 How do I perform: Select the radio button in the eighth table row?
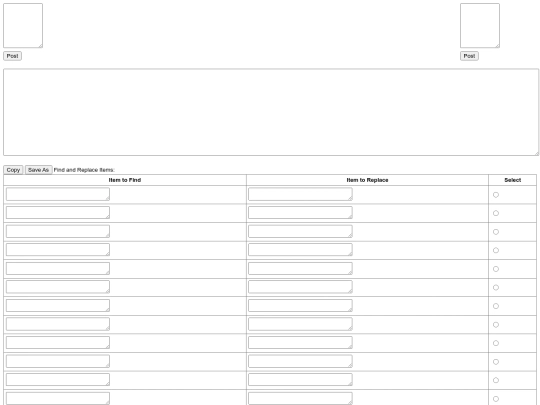tap(496, 325)
